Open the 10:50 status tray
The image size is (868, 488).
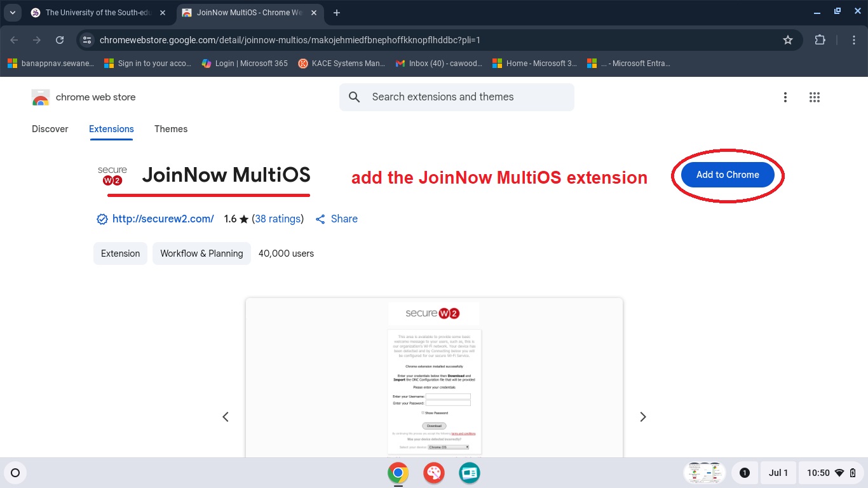click(x=832, y=473)
